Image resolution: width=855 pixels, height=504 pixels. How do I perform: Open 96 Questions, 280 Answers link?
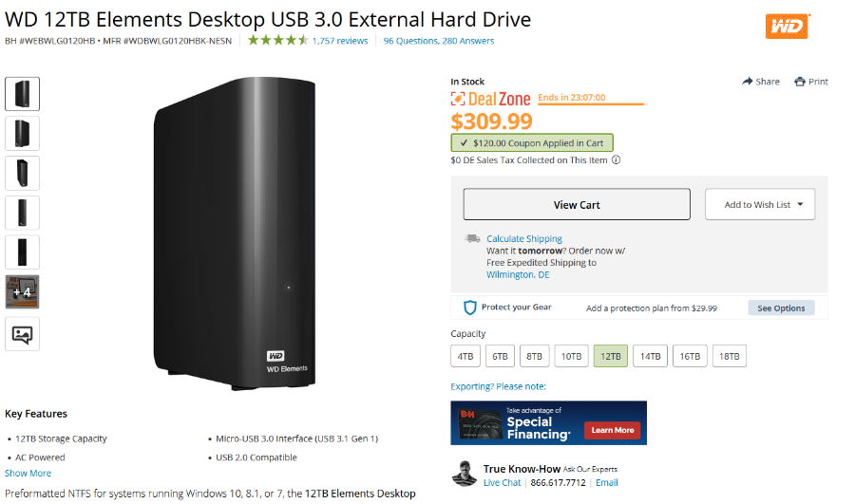[x=438, y=40]
